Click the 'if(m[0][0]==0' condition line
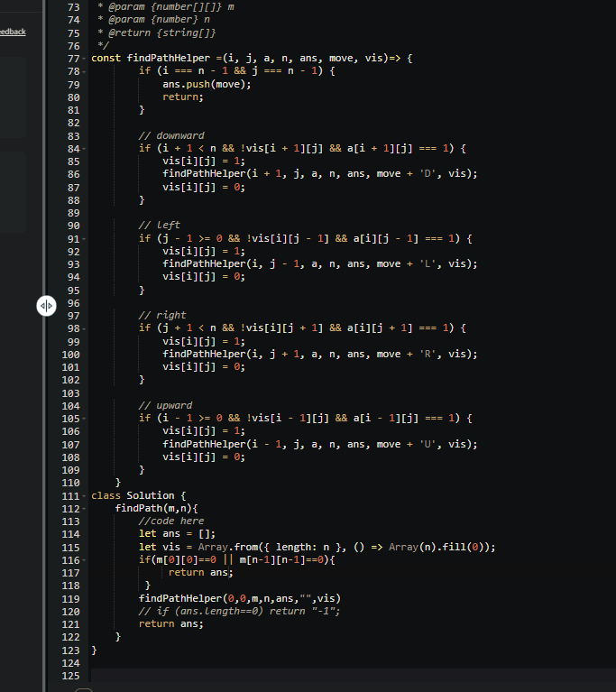 point(236,559)
